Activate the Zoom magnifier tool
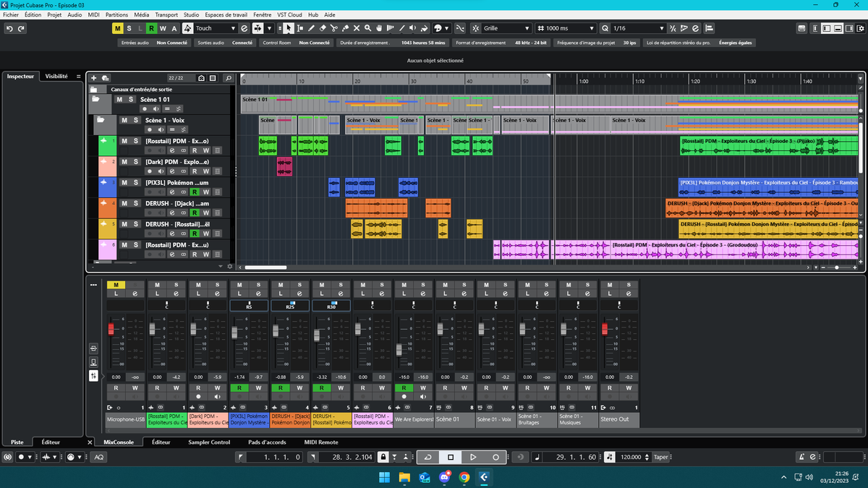 tap(367, 28)
